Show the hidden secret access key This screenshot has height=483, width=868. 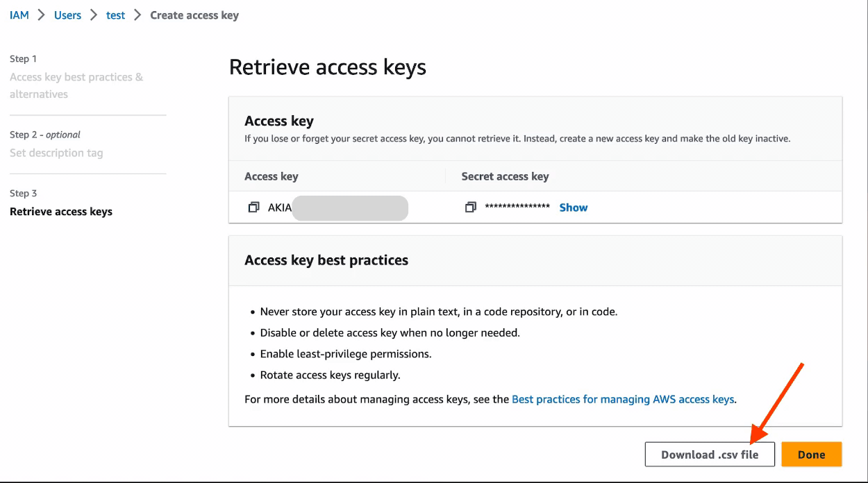pos(574,207)
